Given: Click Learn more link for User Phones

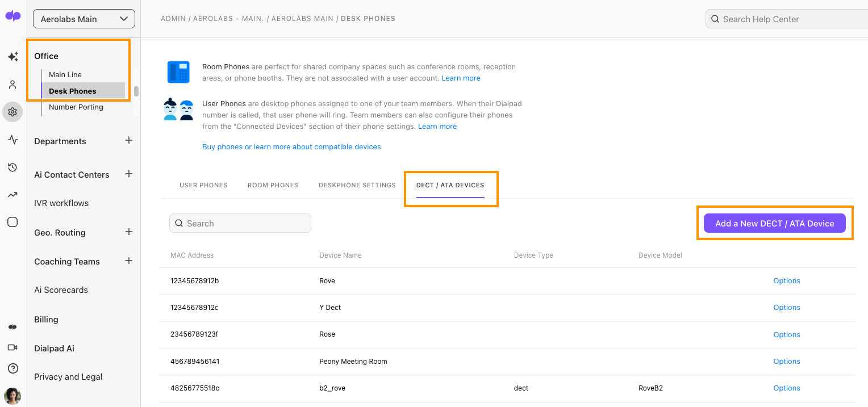Looking at the screenshot, I should 437,126.
